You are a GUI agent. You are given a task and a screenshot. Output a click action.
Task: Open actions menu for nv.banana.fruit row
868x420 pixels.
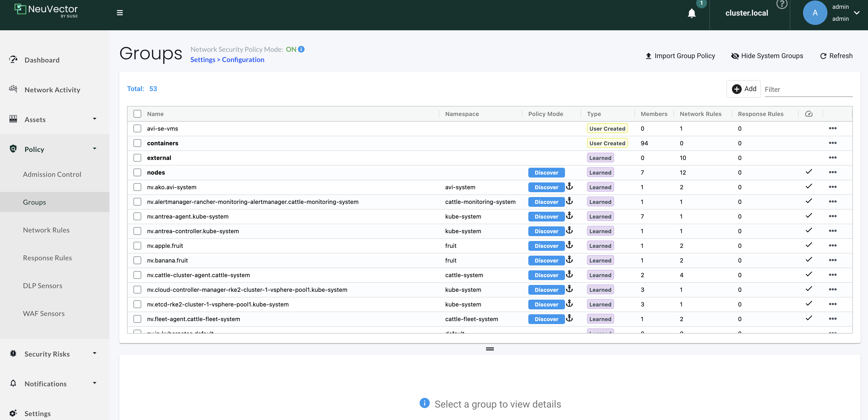pyautogui.click(x=833, y=260)
